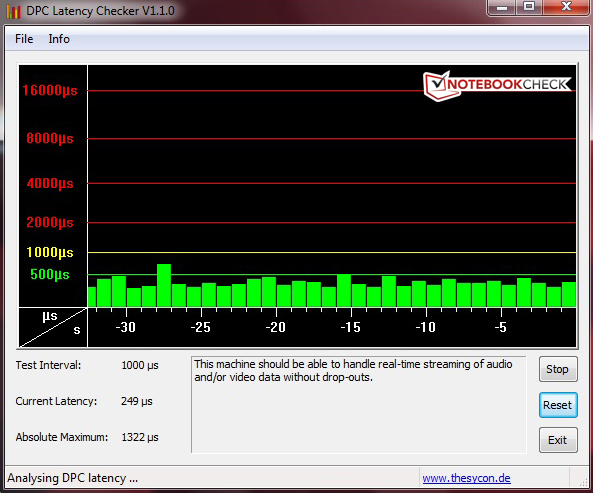Minimize the DPC Latency Checker window

click(503, 7)
